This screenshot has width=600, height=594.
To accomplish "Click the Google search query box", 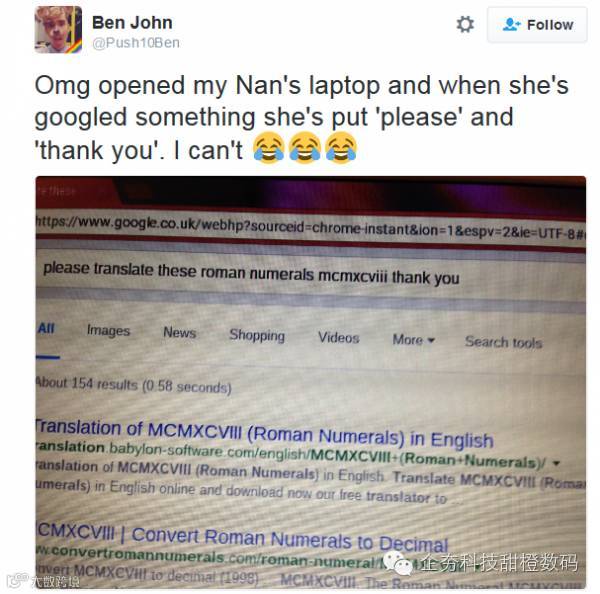I will (310, 274).
